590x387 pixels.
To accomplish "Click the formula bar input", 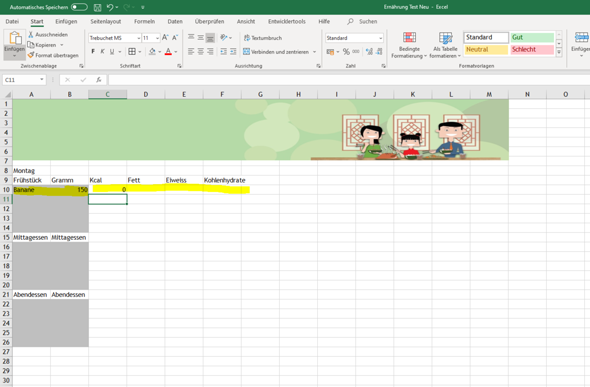I will coord(349,80).
